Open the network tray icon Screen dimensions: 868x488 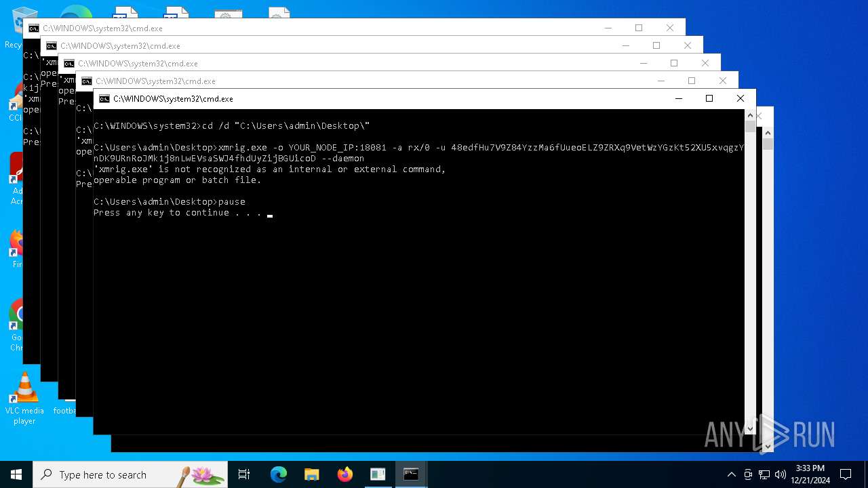(764, 474)
